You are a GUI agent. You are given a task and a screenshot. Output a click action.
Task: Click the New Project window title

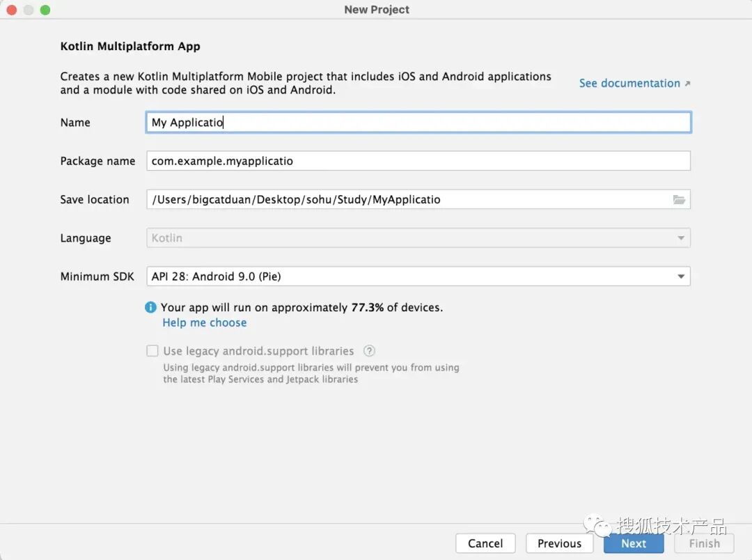pos(377,10)
